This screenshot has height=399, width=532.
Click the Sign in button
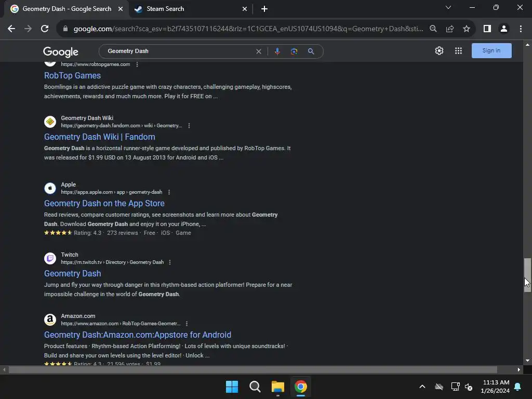(491, 50)
